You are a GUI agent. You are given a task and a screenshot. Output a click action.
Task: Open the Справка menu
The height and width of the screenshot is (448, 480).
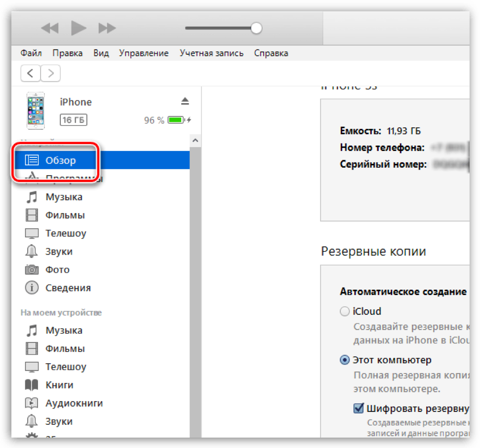pos(271,53)
